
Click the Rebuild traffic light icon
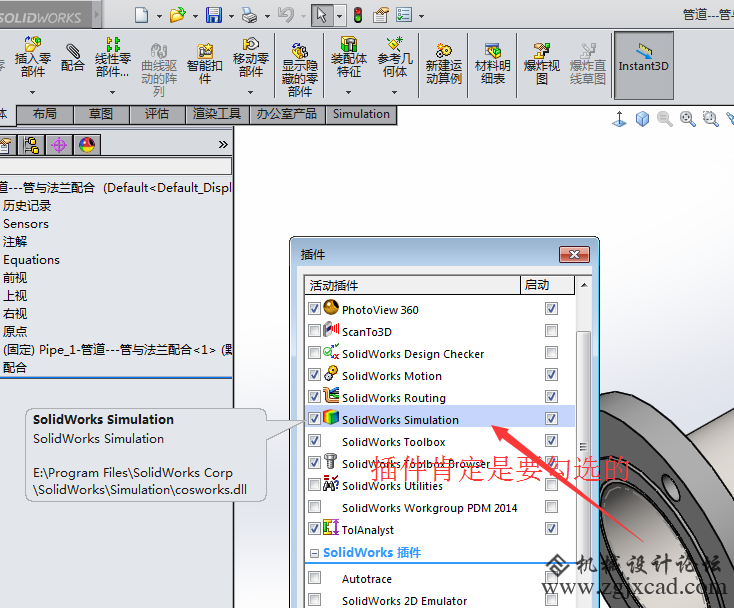click(x=358, y=15)
